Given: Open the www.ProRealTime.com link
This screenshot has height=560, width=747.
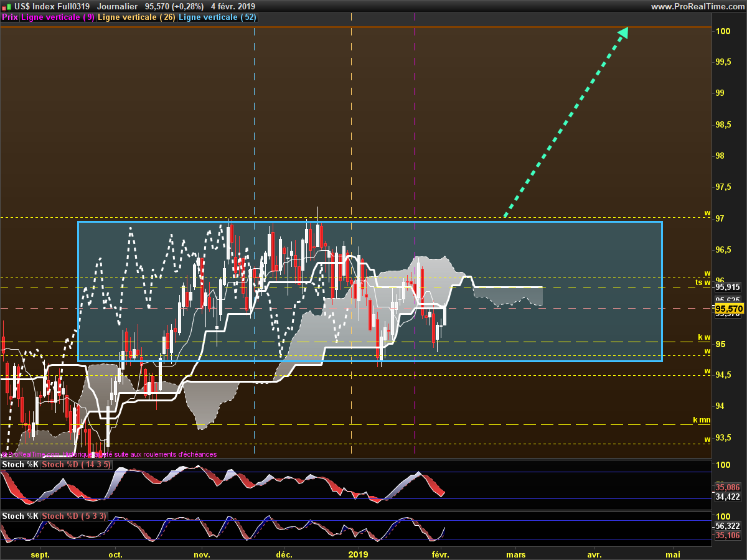Looking at the screenshot, I should [697, 6].
